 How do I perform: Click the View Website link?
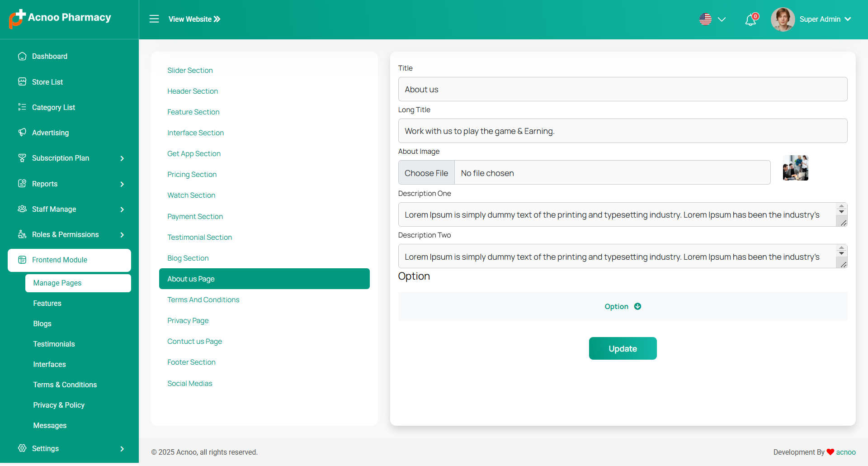194,19
